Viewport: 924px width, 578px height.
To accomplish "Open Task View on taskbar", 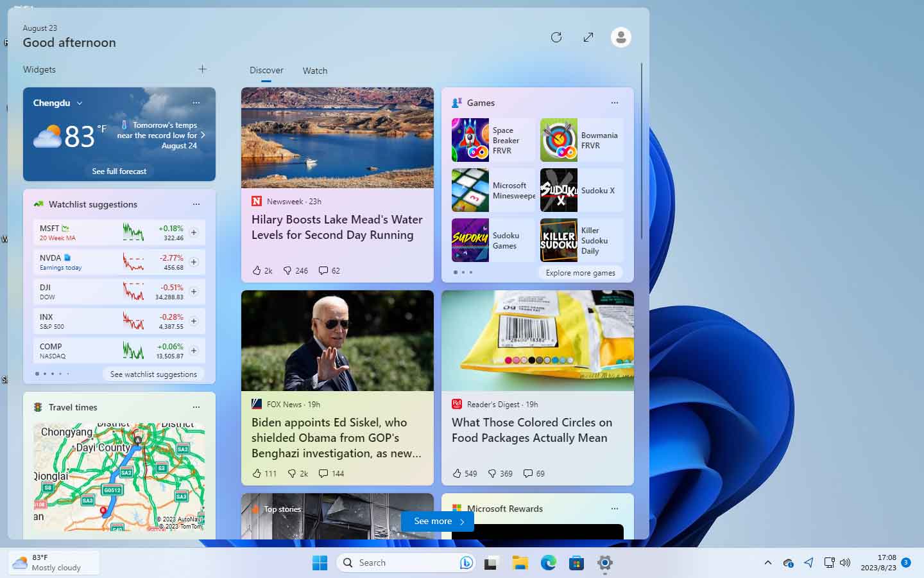I will [492, 563].
